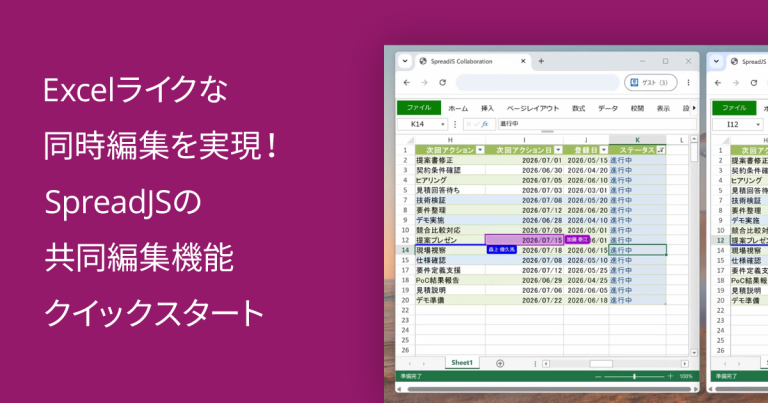Add a new sheet with the plus circle icon
Image resolution: width=768 pixels, height=403 pixels.
(x=500, y=363)
